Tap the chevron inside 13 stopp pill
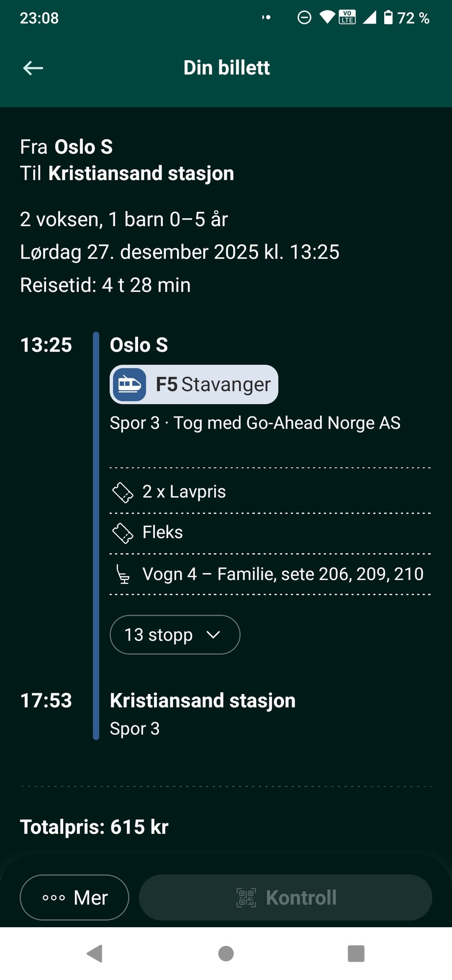This screenshot has height=980, width=452. pyautogui.click(x=213, y=635)
